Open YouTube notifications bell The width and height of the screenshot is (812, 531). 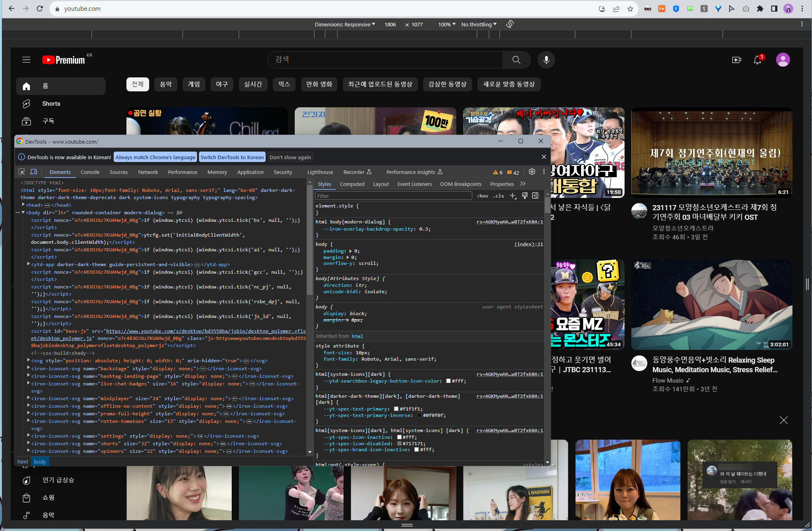tap(757, 60)
